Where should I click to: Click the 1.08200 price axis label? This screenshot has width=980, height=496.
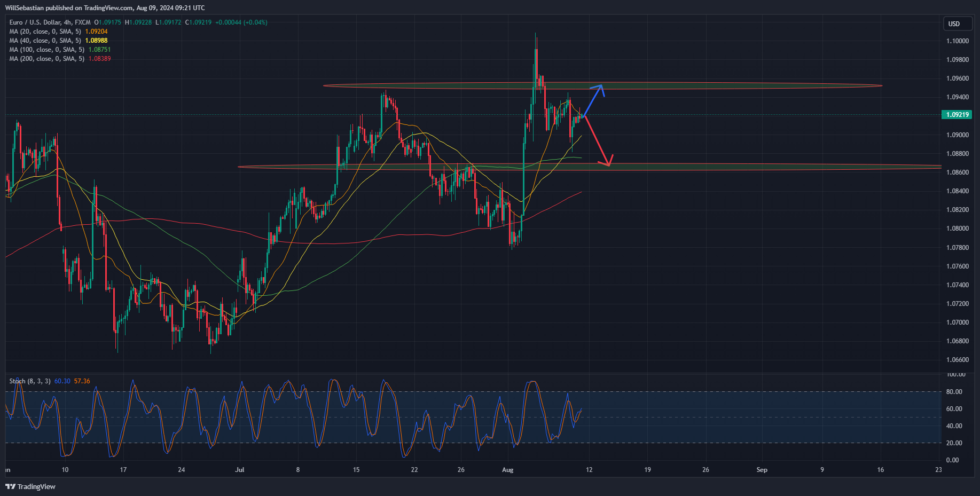click(957, 210)
